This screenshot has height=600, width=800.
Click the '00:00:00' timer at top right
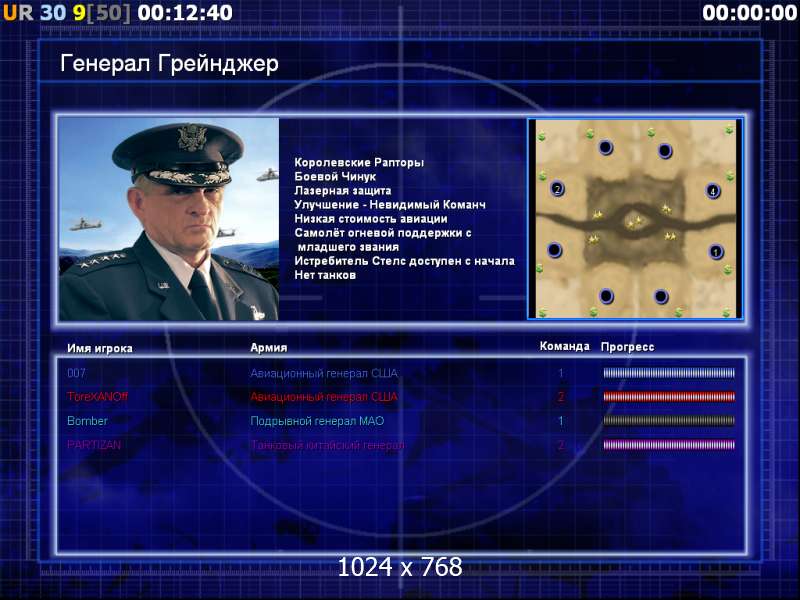[x=749, y=13]
